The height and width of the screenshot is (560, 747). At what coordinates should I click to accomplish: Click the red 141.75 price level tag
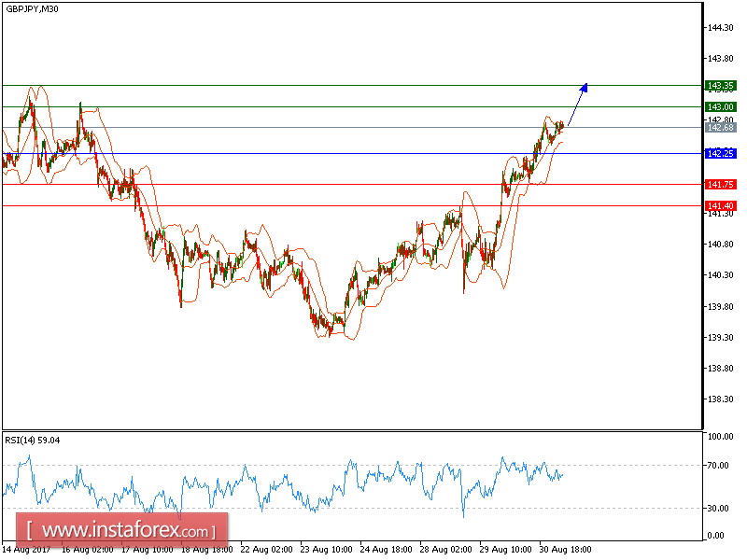coord(719,186)
